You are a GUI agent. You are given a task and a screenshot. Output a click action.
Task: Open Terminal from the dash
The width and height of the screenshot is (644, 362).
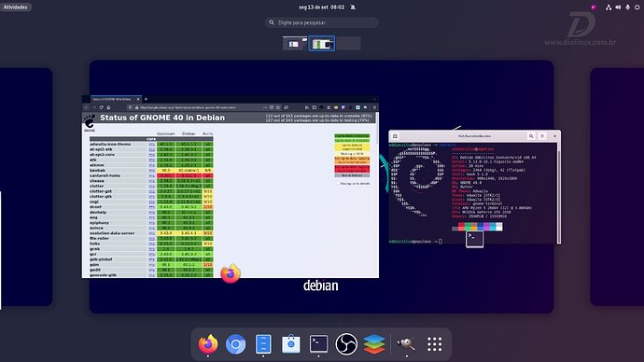coord(318,344)
